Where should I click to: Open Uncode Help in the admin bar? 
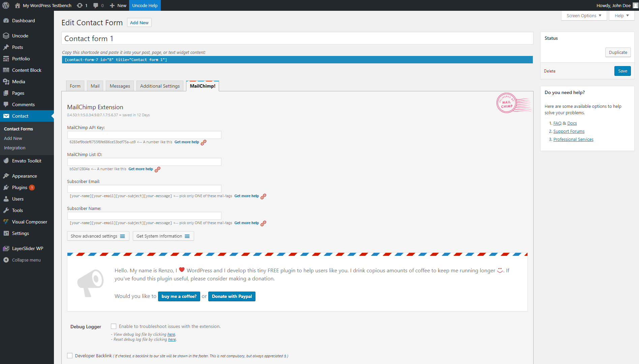coord(145,5)
